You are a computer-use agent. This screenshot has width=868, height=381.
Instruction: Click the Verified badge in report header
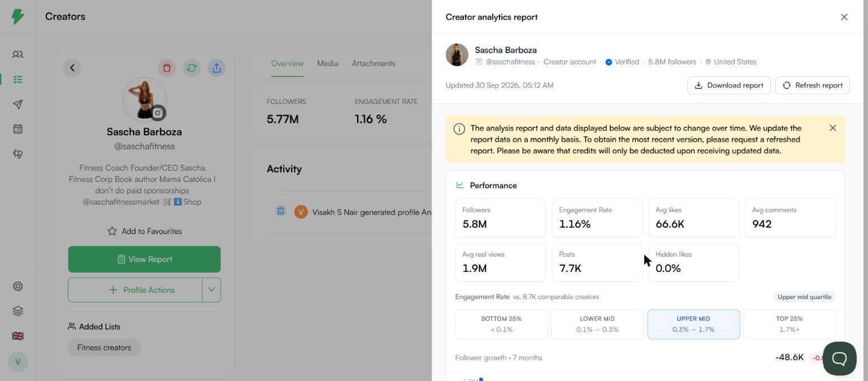[622, 62]
